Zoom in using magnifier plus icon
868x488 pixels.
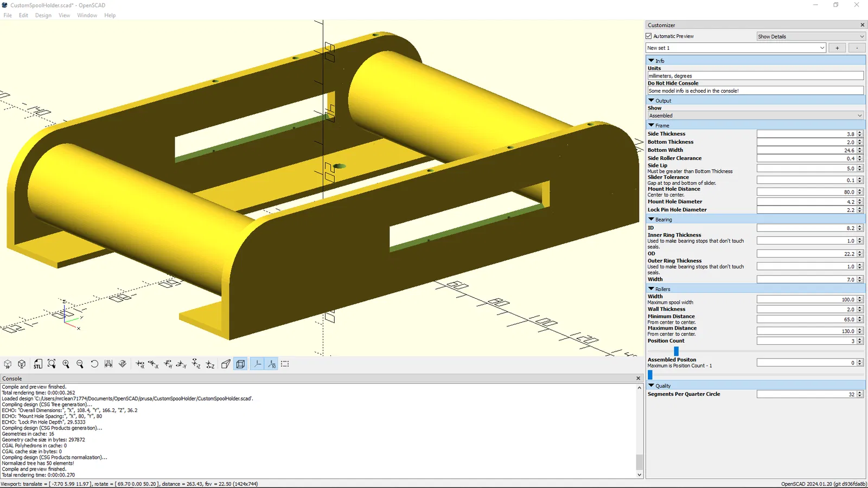point(66,364)
